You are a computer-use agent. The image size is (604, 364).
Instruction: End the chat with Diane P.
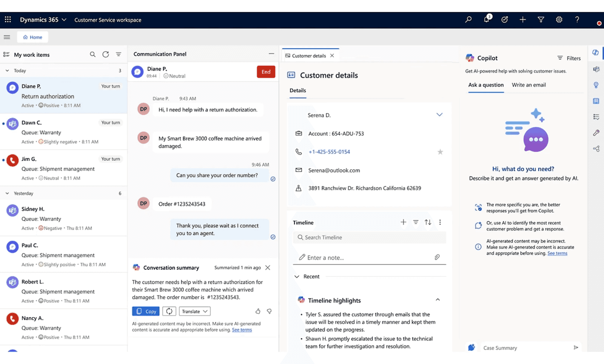[266, 72]
